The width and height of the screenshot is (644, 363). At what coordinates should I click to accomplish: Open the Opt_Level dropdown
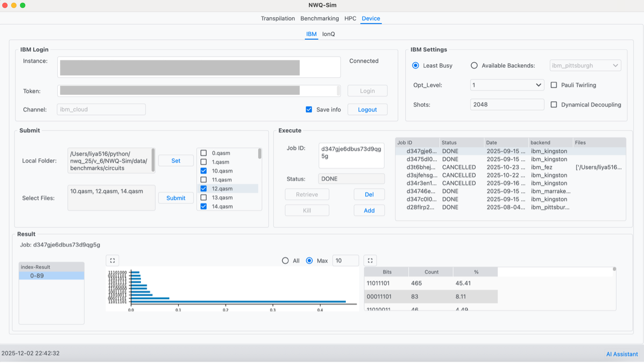(x=507, y=85)
